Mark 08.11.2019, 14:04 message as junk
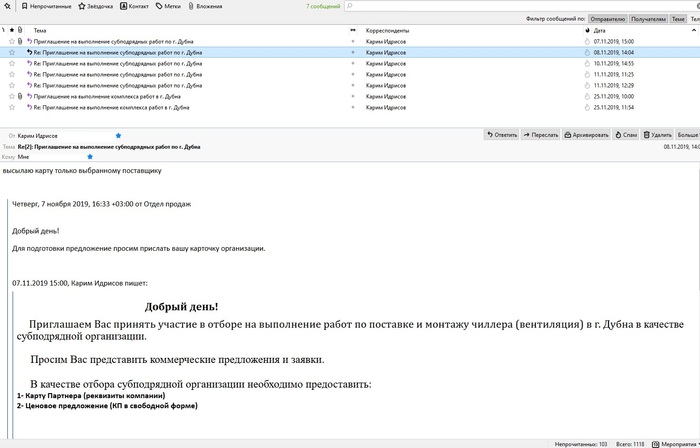700x448 pixels. [x=587, y=53]
